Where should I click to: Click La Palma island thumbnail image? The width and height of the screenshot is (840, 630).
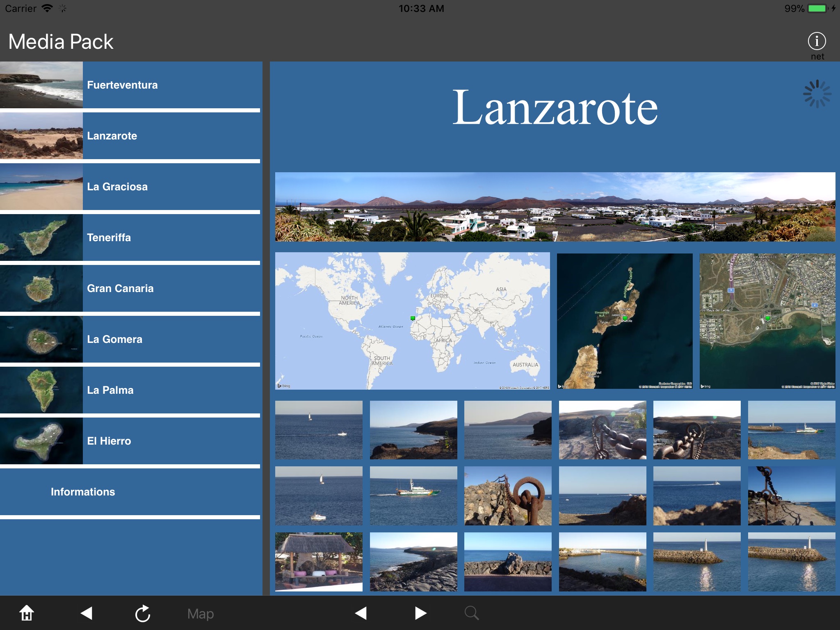[x=41, y=390]
